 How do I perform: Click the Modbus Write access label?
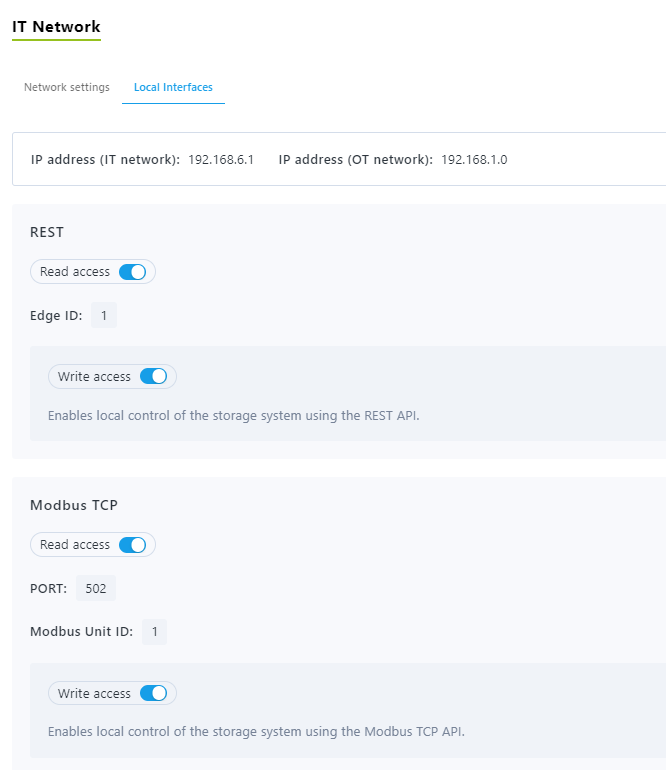[x=94, y=693]
